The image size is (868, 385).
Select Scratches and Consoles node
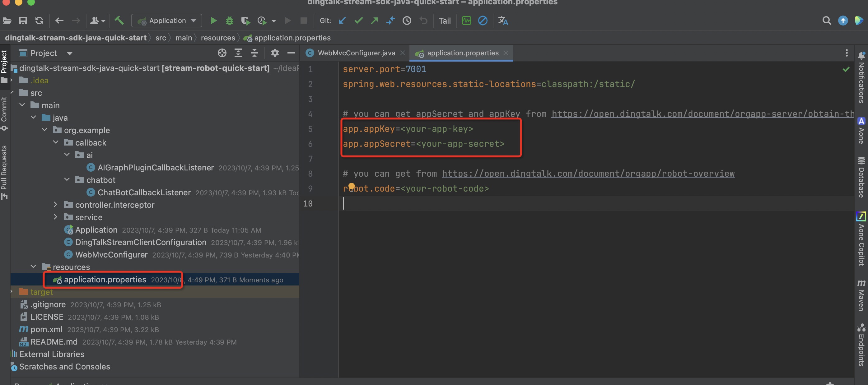[64, 366]
